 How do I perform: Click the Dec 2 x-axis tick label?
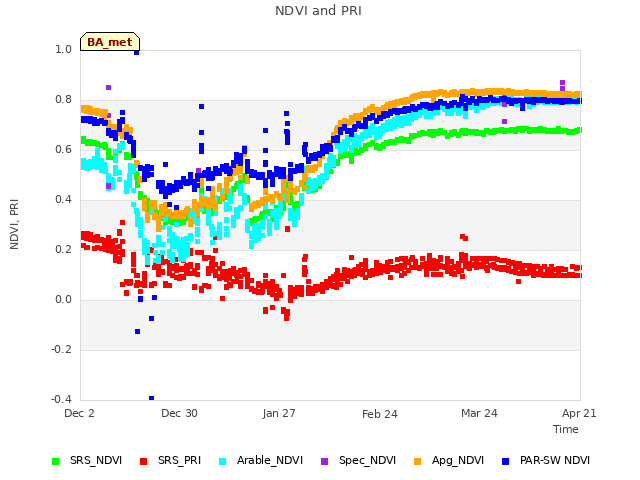coord(79,413)
